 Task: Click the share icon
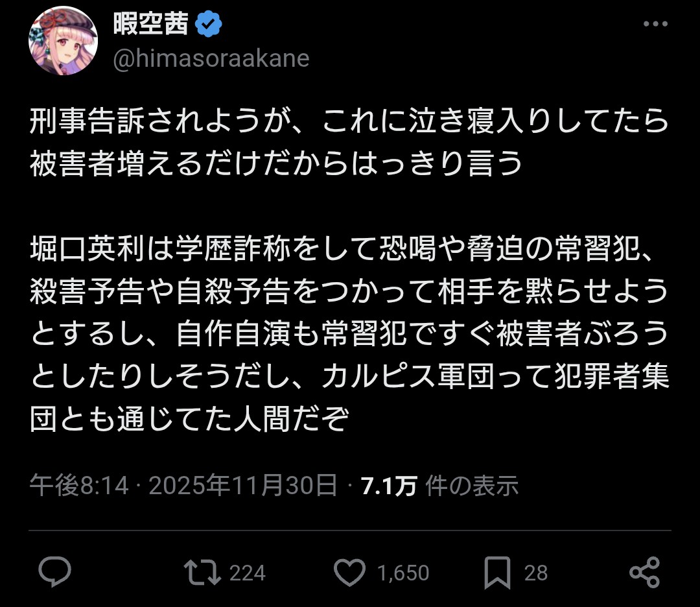click(644, 573)
